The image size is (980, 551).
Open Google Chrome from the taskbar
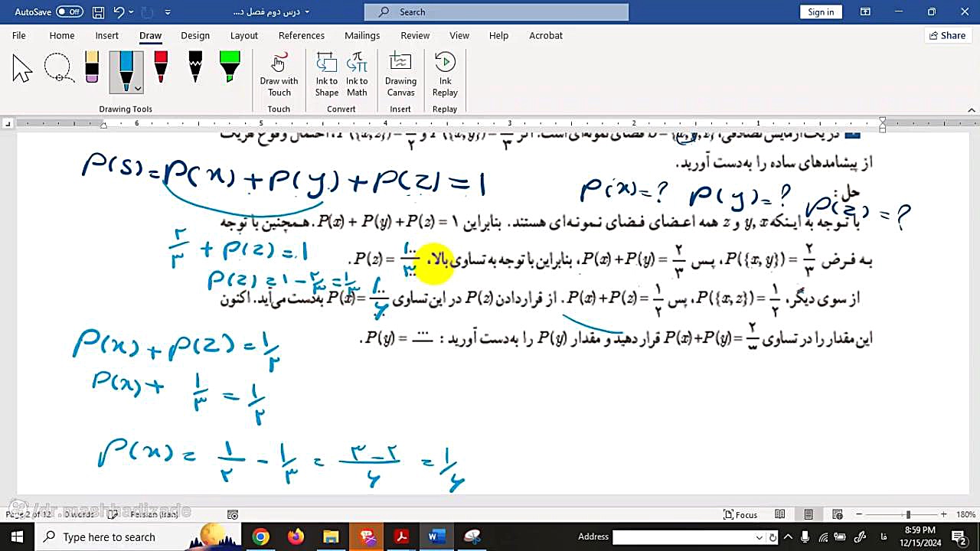click(x=261, y=536)
